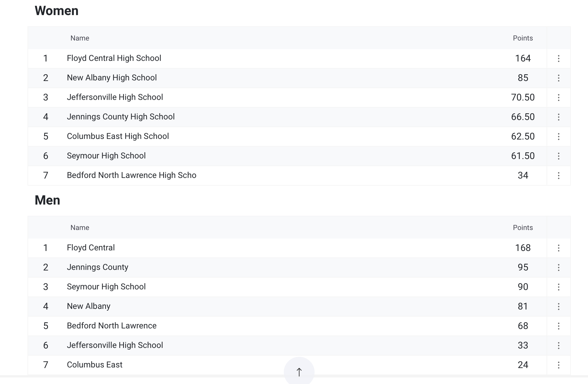This screenshot has height=384, width=588.
Task: Click kebab menu for Men's Floyd Central
Action: (558, 248)
